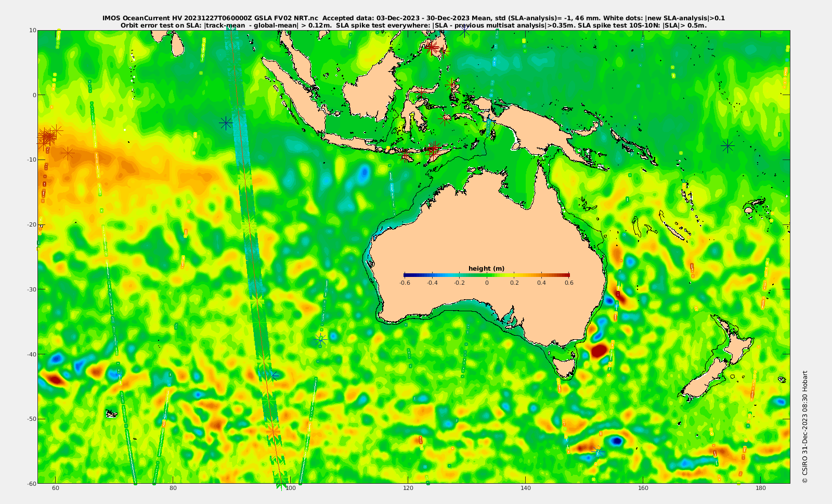Click the subtitle line starting 'Orbit error test on SLA'
Screen dimensions: 832x504
tap(413, 25)
